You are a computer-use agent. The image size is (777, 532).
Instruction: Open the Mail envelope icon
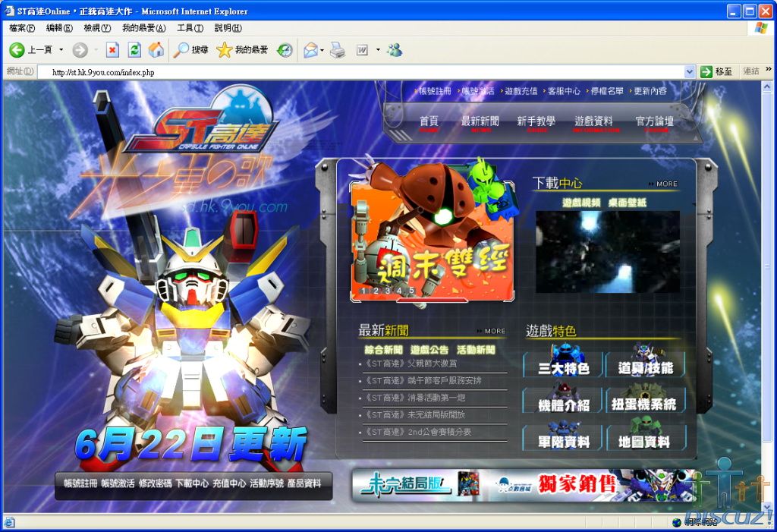[x=310, y=49]
